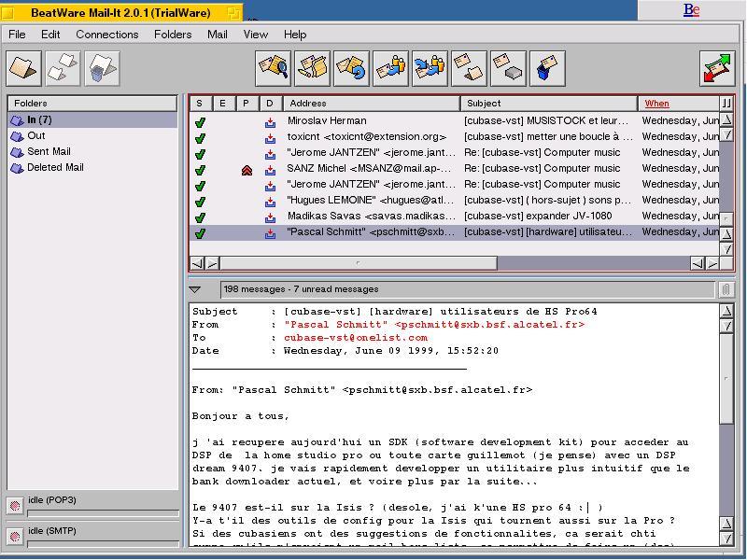Viewport: 747px width, 560px height.
Task: Click the subject "[cubase-vst] expander JV-1080"
Action: (x=538, y=217)
